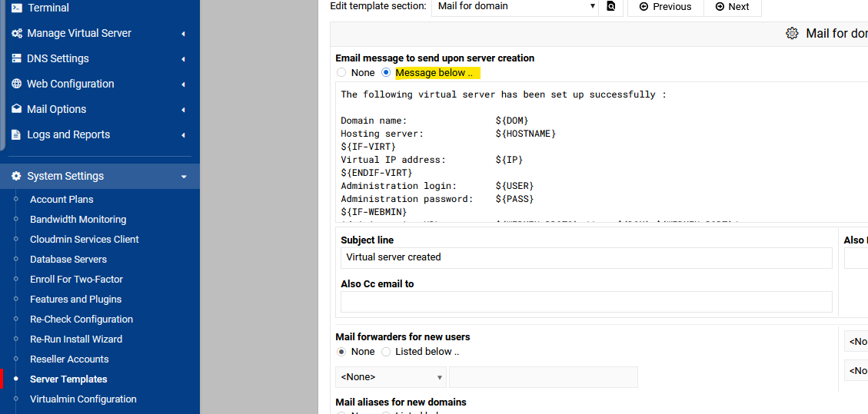The image size is (868, 414).
Task: Click the Manage Virtual Server gears icon
Action: pos(17,34)
